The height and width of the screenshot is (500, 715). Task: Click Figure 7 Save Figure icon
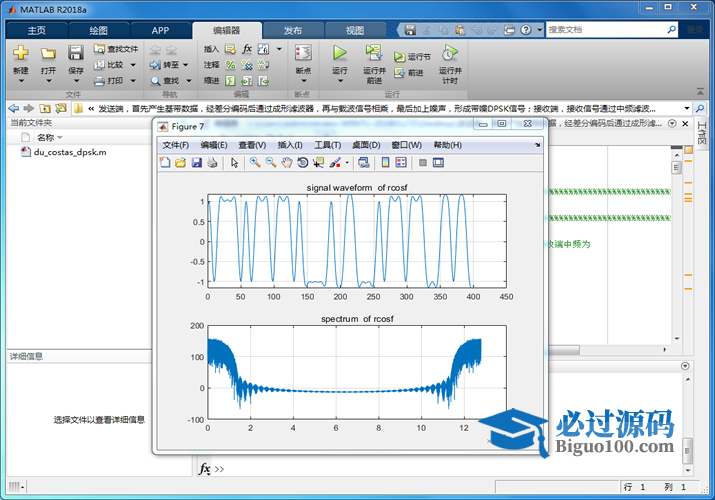197,162
